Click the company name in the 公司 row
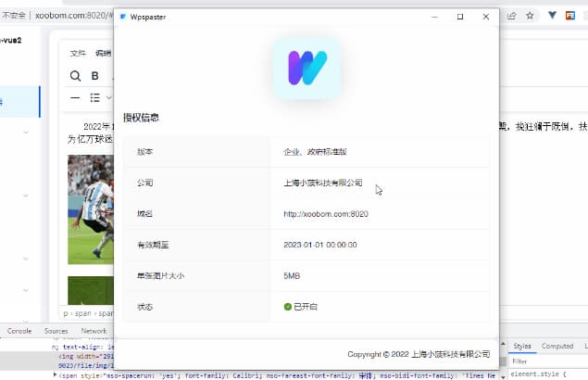 pos(323,183)
